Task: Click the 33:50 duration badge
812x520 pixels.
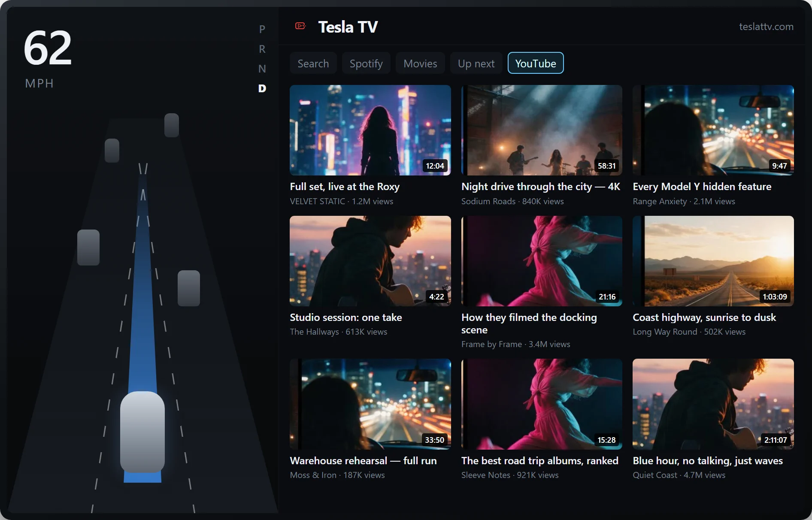Action: tap(434, 440)
